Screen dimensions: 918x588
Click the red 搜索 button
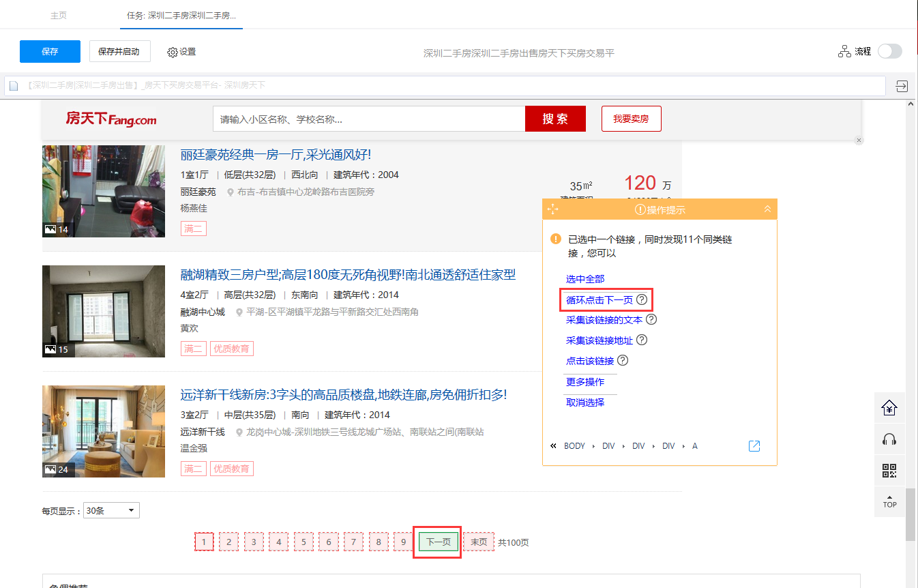[x=555, y=119]
